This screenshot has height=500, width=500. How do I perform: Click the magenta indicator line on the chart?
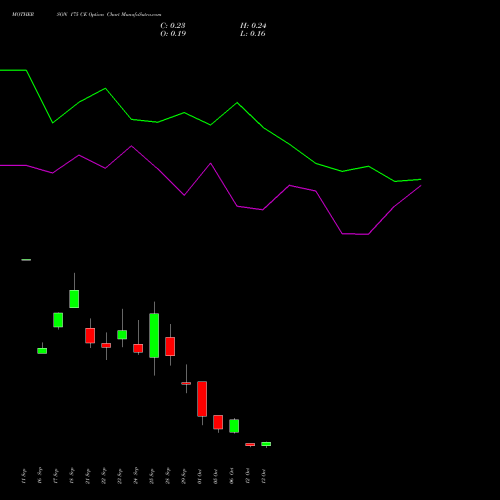[x=210, y=164]
